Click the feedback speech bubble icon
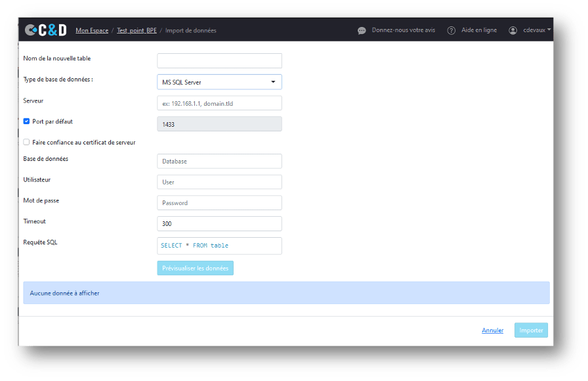The image size is (588, 381). tap(362, 31)
